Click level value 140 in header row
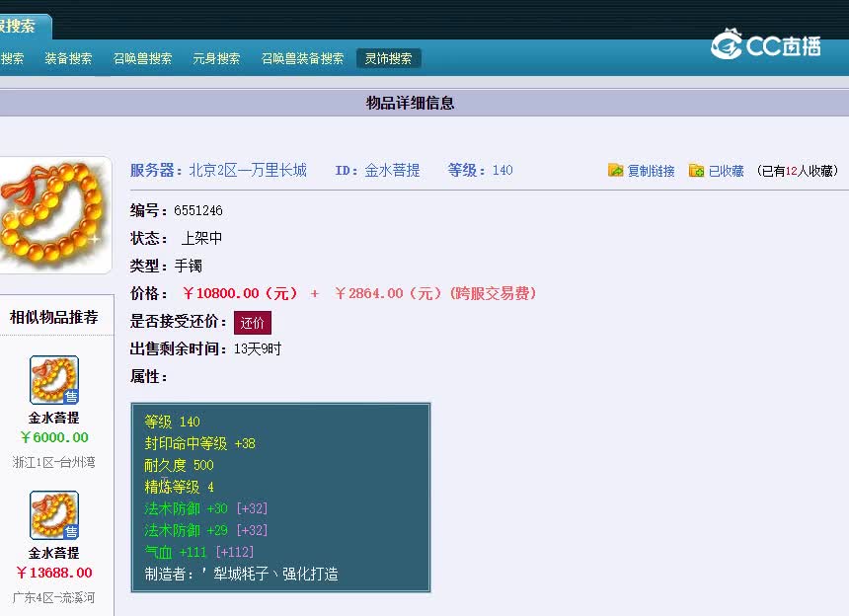 [x=502, y=171]
